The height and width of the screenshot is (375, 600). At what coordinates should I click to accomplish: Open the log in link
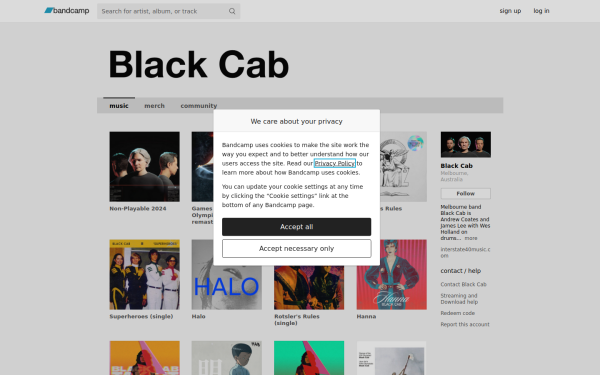click(x=541, y=11)
